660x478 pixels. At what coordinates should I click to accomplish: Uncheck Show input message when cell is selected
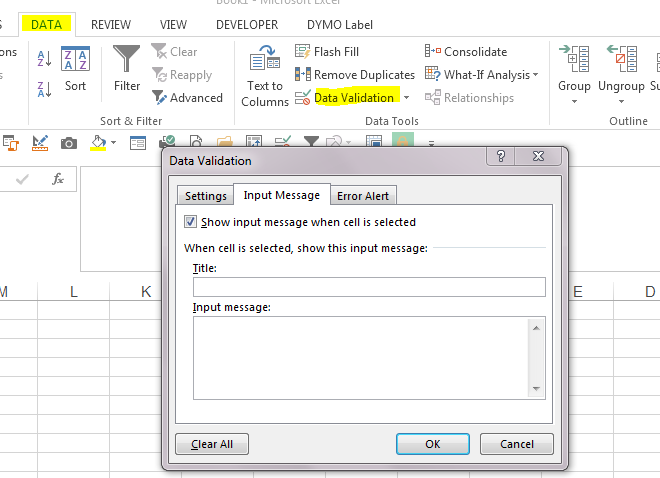pyautogui.click(x=191, y=222)
